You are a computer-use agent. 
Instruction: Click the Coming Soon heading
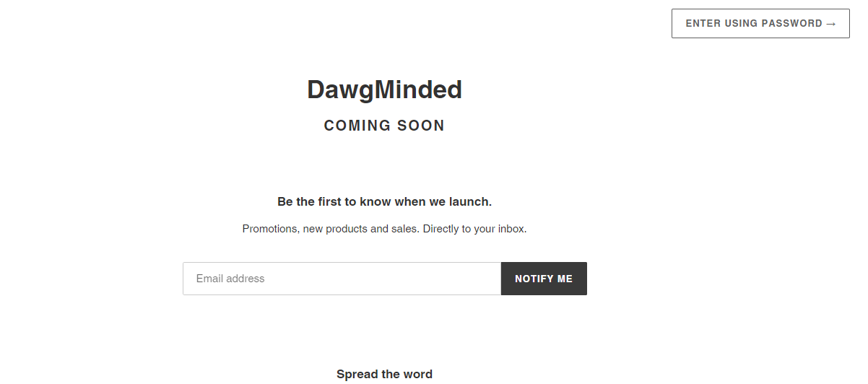[x=384, y=126]
